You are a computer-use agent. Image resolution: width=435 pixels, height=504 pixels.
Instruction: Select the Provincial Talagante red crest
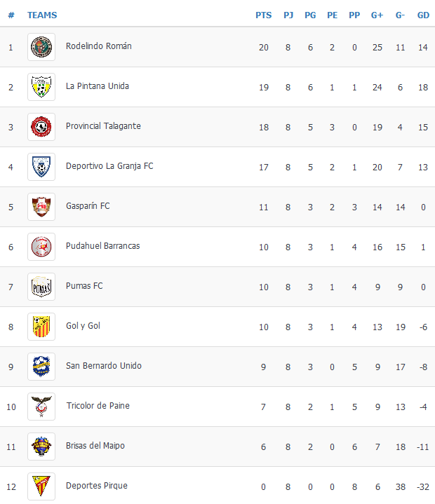click(x=41, y=127)
